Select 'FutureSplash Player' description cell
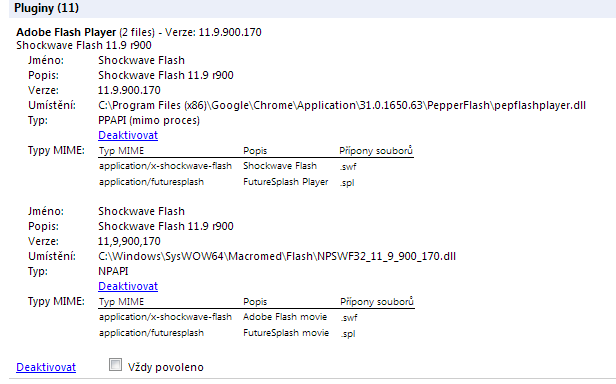The width and height of the screenshot is (616, 384). [x=286, y=182]
